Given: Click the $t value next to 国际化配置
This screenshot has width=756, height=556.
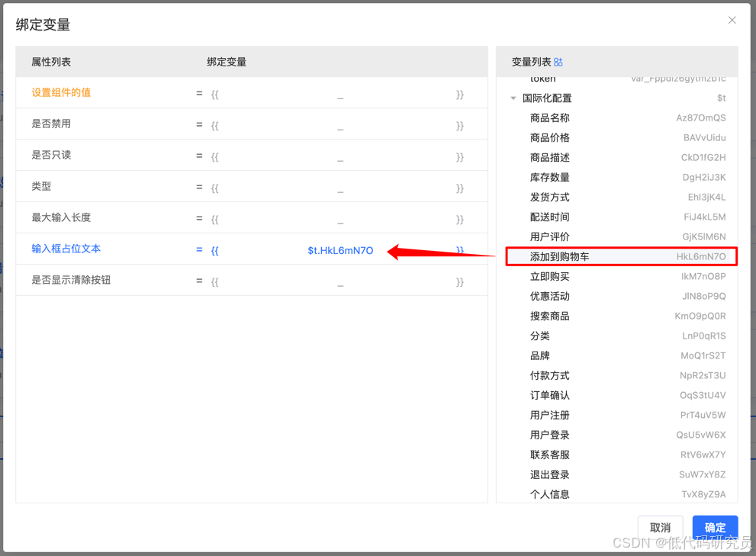Looking at the screenshot, I should pos(721,98).
